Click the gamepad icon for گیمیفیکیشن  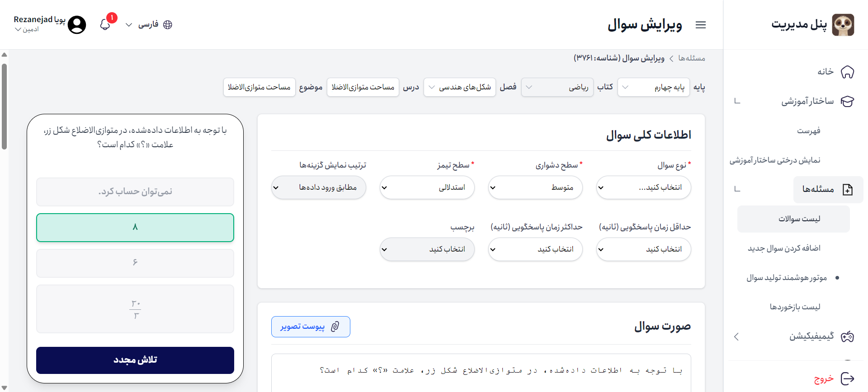[x=847, y=336]
